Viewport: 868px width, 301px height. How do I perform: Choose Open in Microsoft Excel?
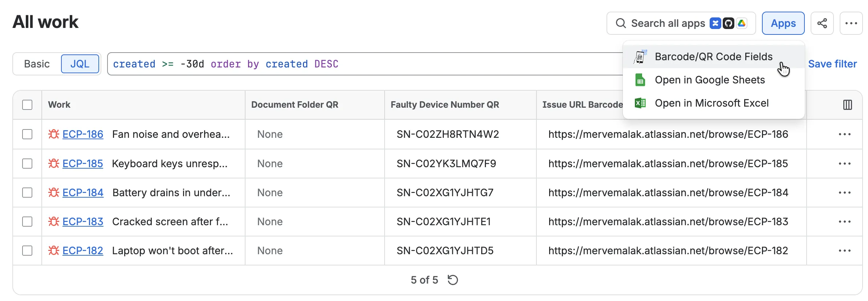(x=714, y=103)
